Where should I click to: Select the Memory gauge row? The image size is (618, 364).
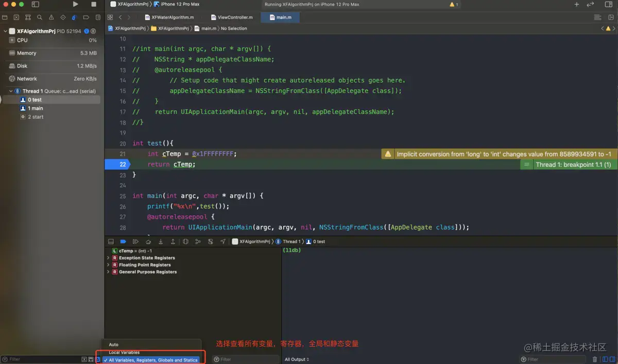pos(52,53)
